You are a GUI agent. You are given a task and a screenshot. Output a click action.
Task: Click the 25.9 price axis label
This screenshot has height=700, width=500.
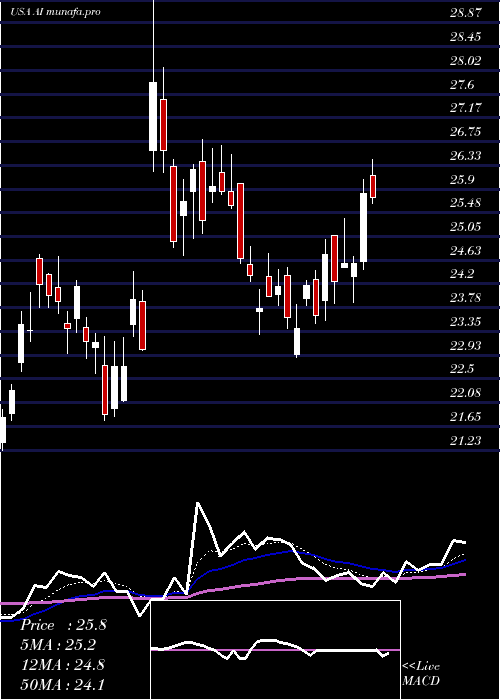[x=462, y=179]
